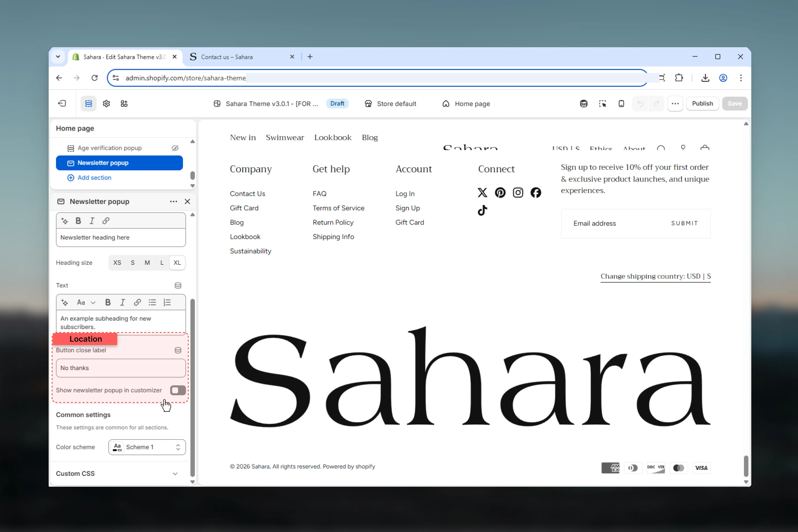Click the redo arrow
The width and height of the screenshot is (798, 532).
point(656,103)
